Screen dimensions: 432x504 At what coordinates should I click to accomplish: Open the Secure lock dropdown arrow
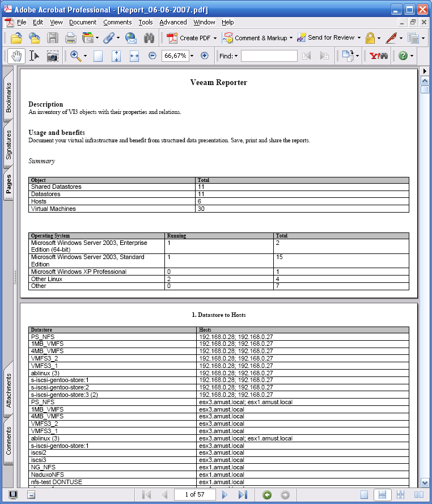[x=379, y=38]
